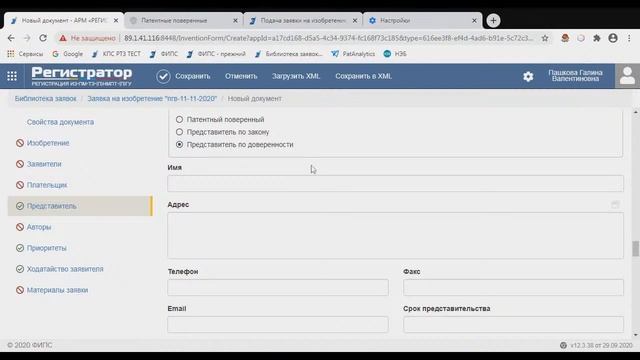Open the Приоритеты section
Viewport: 640px width, 360px height.
(x=47, y=248)
